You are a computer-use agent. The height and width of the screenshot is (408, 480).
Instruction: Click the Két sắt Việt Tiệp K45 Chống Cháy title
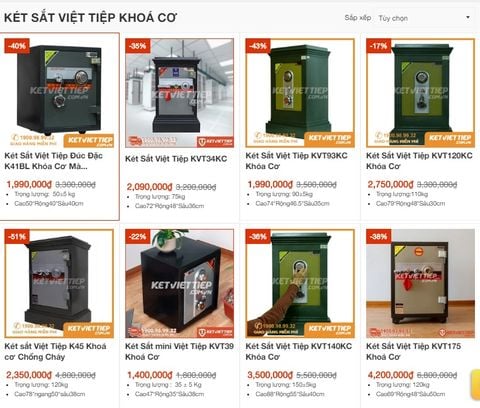(55, 351)
